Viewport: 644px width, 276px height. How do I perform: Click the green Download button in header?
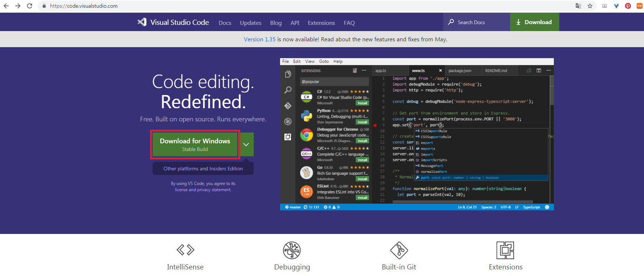(x=534, y=22)
